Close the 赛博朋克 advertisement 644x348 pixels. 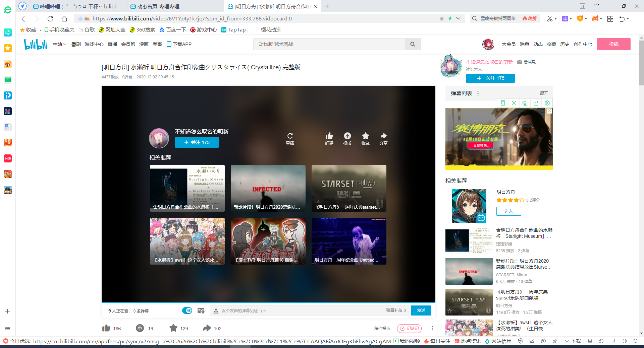point(549,111)
